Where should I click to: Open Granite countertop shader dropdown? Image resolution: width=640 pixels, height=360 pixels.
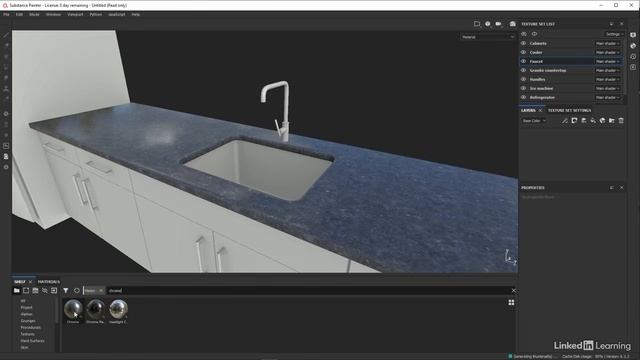[607, 70]
